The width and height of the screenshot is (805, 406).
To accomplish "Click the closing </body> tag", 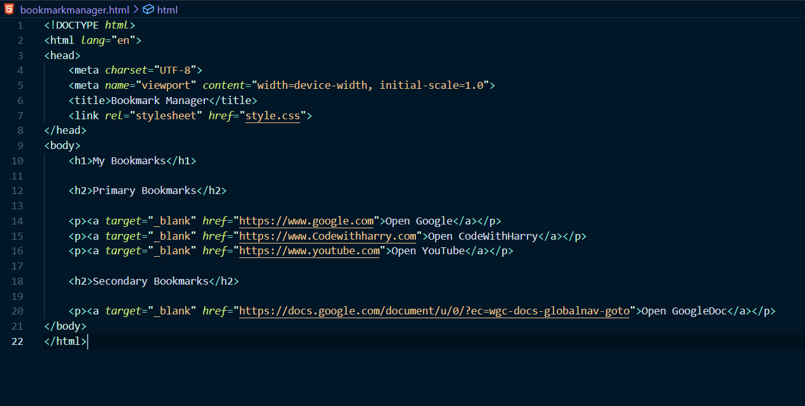I will point(65,326).
